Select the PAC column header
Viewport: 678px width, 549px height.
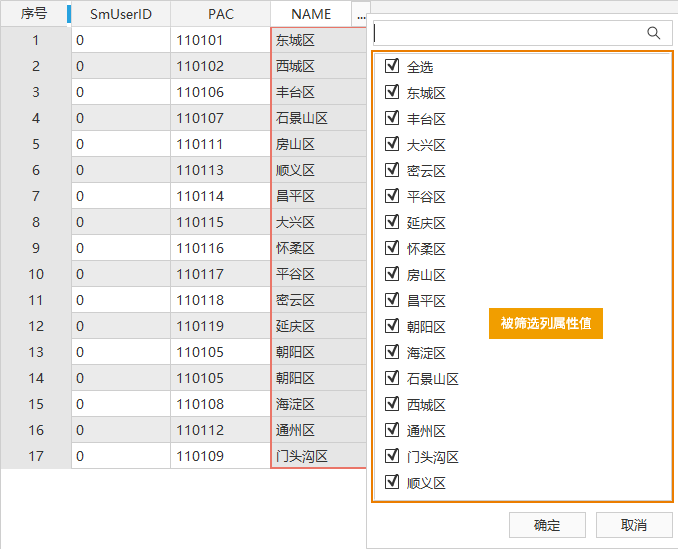[220, 15]
